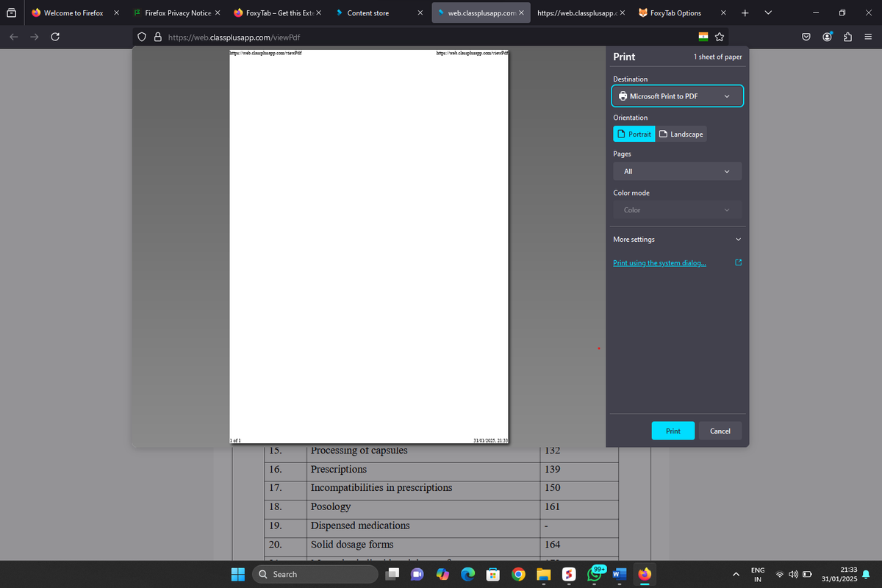Close the FoxyTab Options tab
The width and height of the screenshot is (882, 588).
coord(725,12)
